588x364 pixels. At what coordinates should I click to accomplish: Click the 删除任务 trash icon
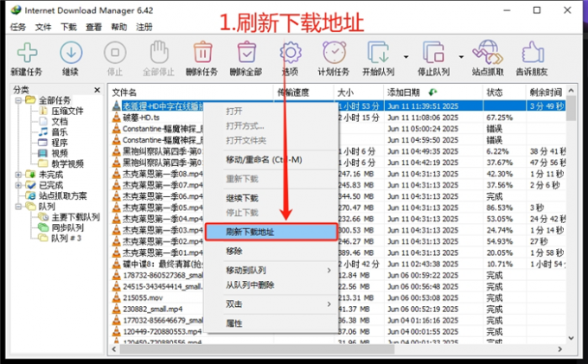pos(202,52)
